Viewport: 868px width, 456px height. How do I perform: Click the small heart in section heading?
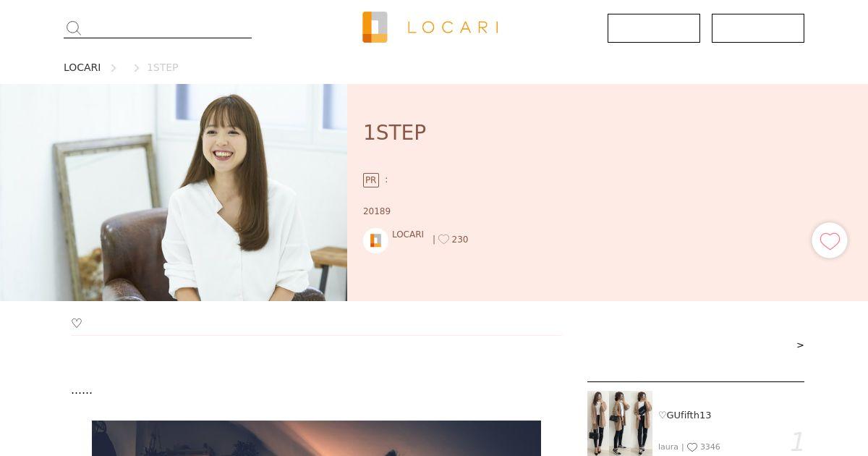[77, 324]
